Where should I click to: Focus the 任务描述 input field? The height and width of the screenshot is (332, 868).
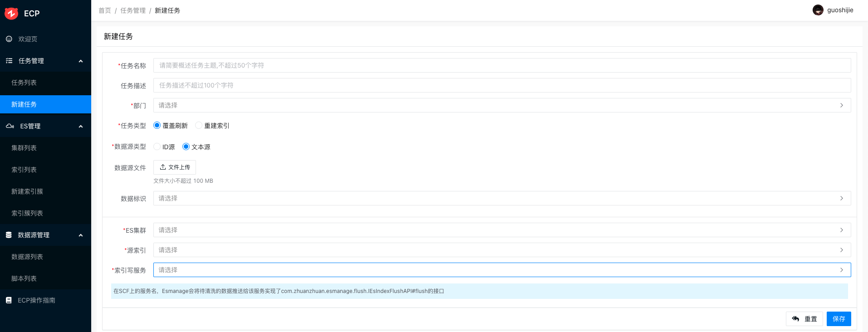[502, 85]
